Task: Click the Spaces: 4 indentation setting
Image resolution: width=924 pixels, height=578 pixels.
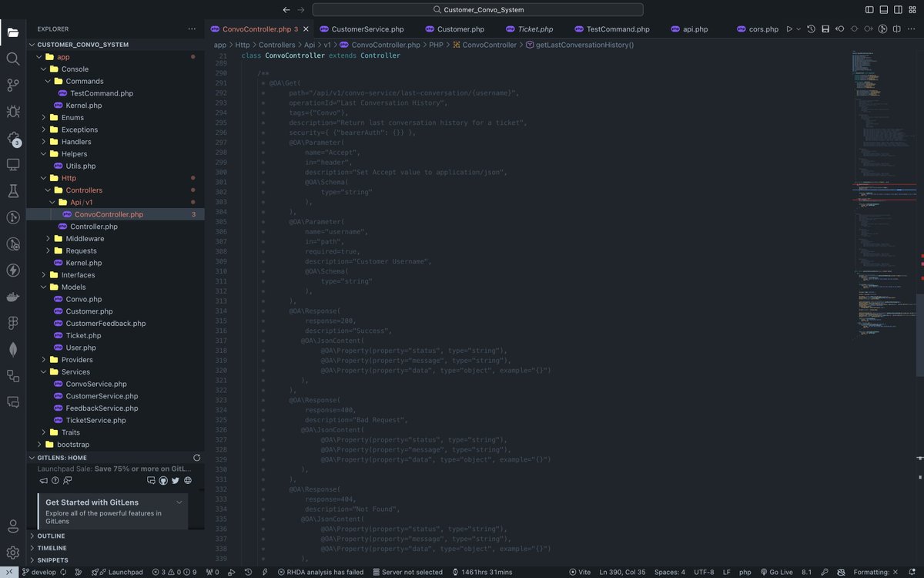Action: point(670,572)
